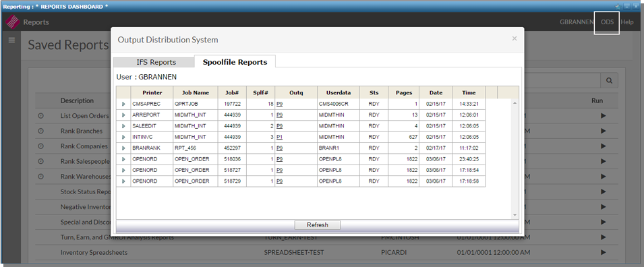This screenshot has width=644, height=267.
Task: Open outq P1 link for INTINVC
Action: [280, 137]
